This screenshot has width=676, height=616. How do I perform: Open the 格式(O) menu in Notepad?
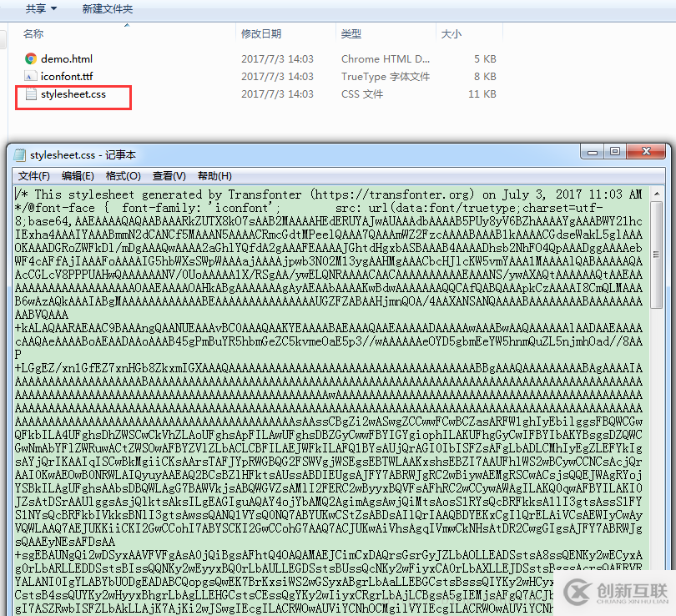124,176
